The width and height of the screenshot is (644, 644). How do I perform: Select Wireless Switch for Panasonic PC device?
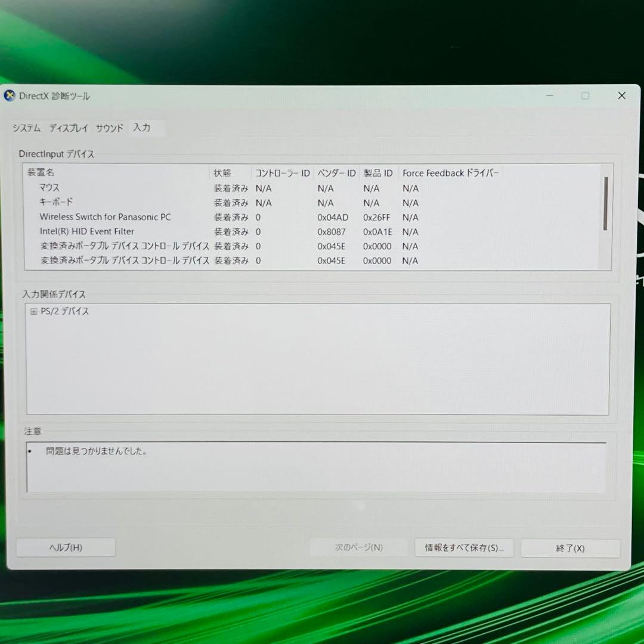[105, 217]
